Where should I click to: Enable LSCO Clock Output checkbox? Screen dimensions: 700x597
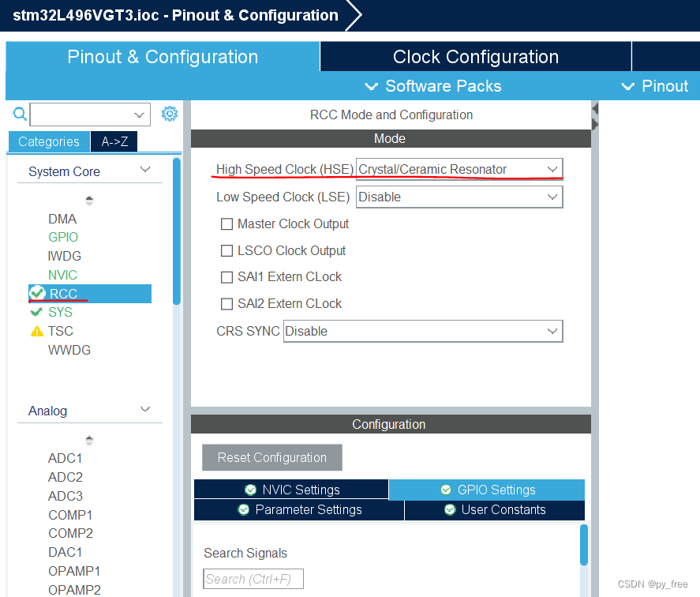click(x=226, y=250)
